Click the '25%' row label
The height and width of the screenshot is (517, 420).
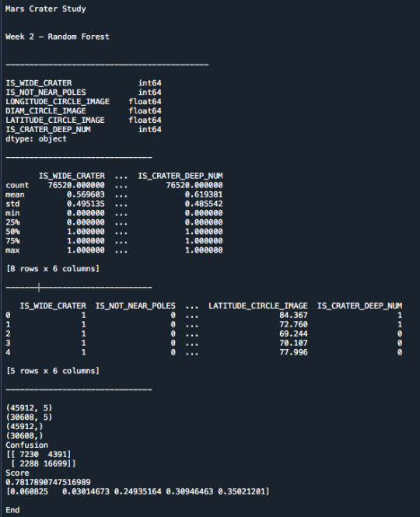pyautogui.click(x=12, y=222)
